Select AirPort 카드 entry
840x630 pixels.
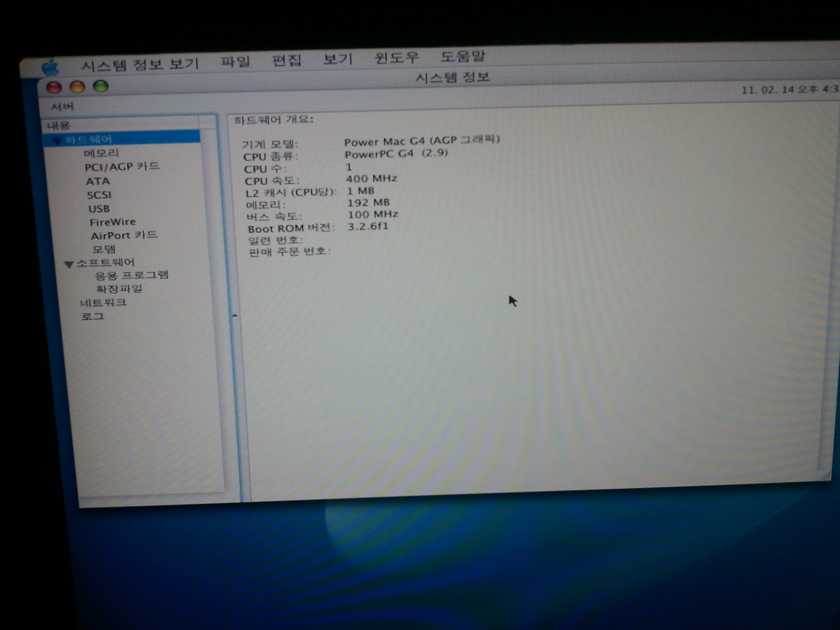click(124, 236)
